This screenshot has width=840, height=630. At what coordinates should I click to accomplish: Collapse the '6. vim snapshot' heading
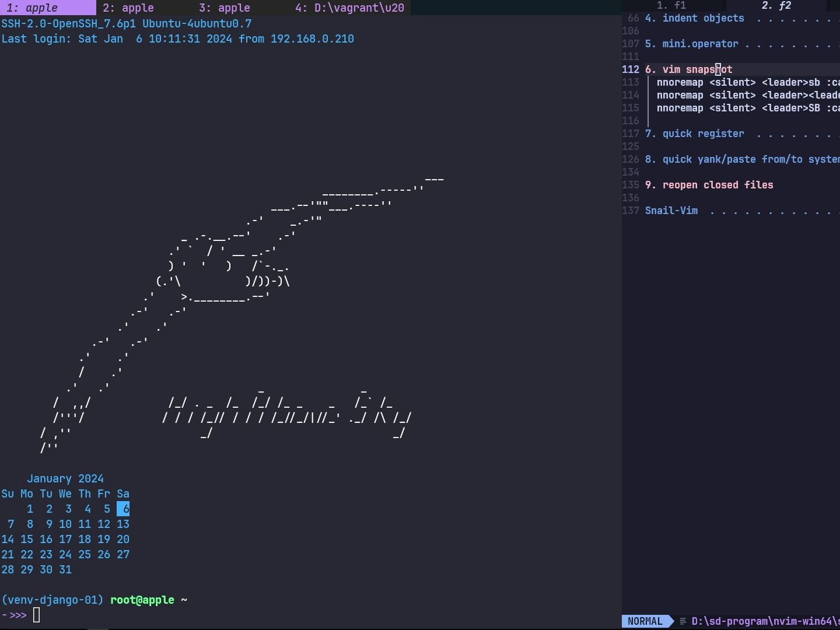[689, 69]
